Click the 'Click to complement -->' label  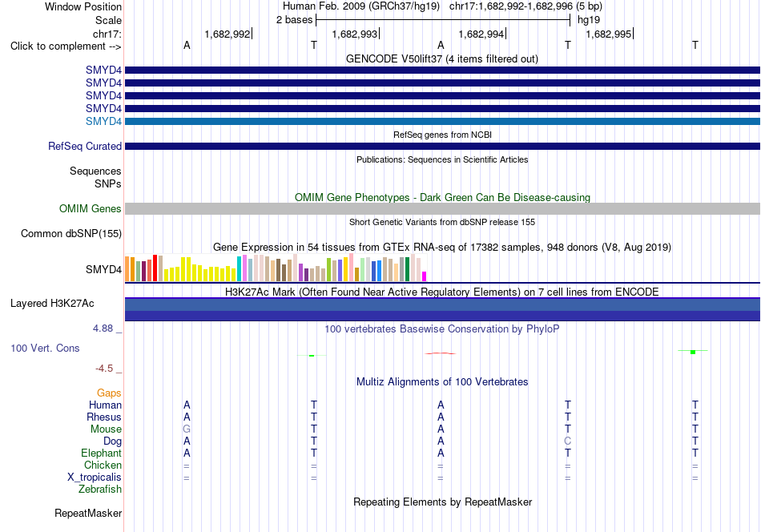(66, 46)
